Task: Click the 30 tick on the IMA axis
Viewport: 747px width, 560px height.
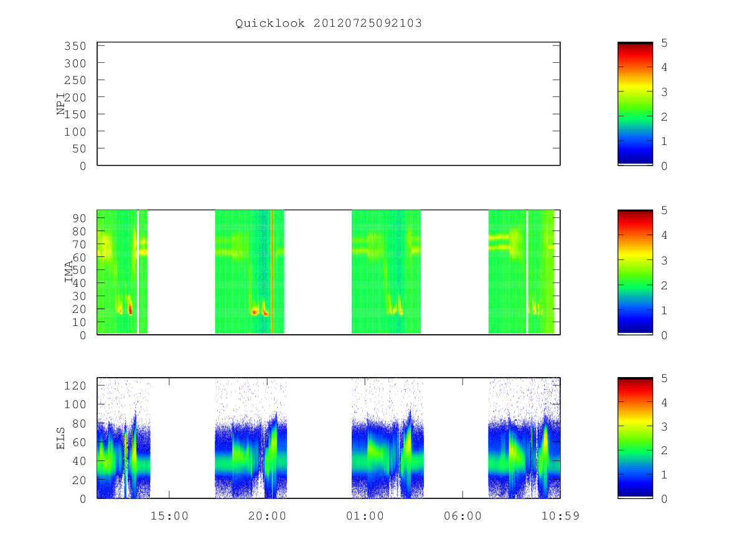Action: [80, 296]
